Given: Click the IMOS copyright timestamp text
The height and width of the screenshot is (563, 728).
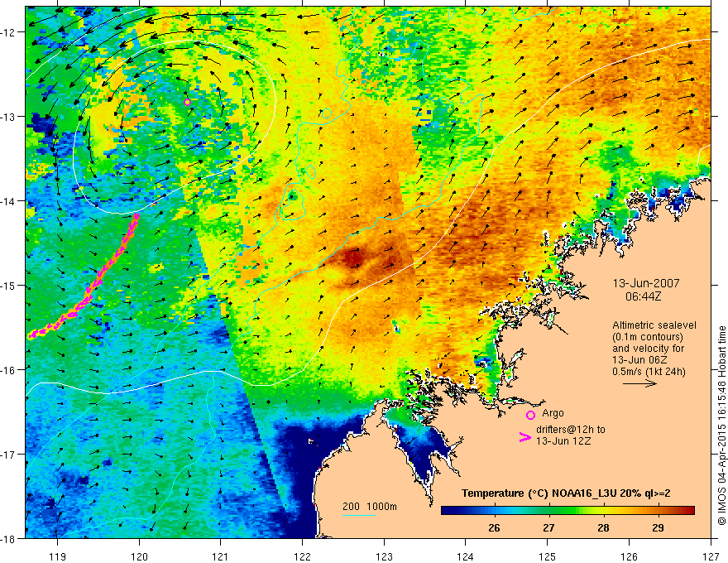Looking at the screenshot, I should [721, 426].
